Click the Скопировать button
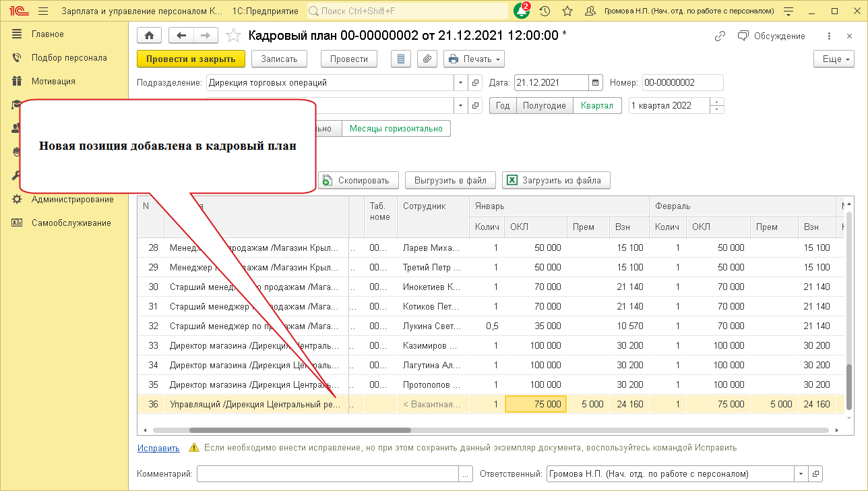 359,181
